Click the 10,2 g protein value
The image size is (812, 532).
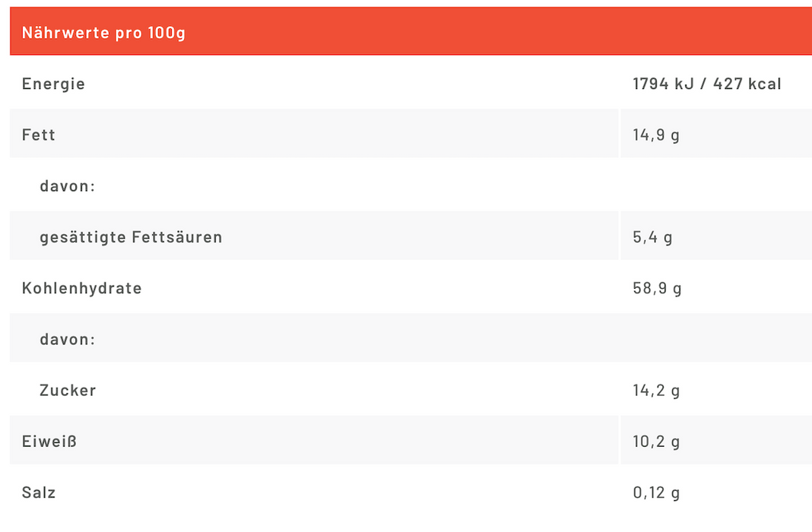pos(656,442)
